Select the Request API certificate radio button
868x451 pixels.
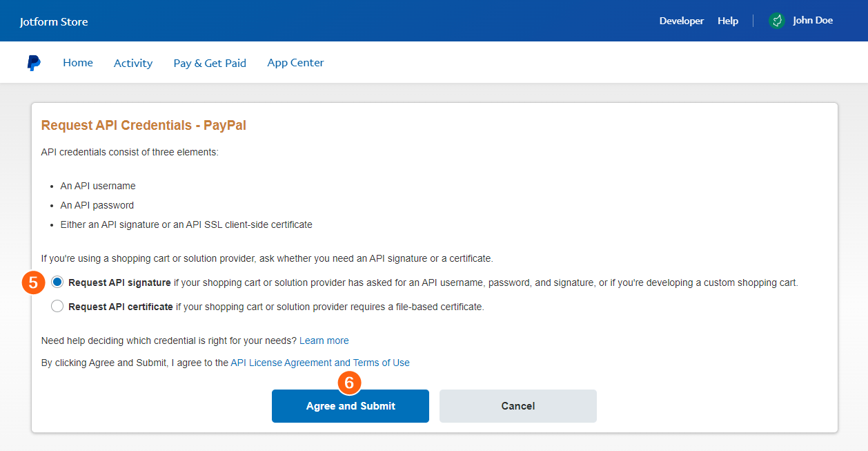[57, 307]
